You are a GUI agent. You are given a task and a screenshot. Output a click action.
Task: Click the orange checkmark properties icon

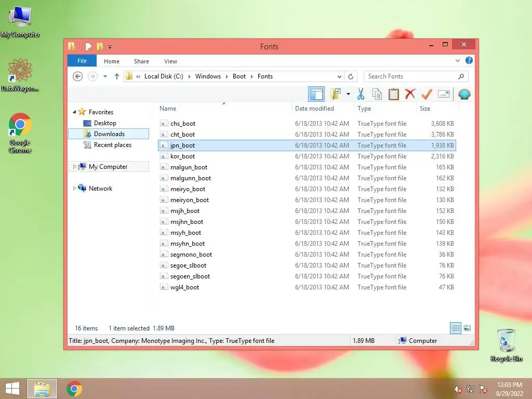tap(427, 94)
